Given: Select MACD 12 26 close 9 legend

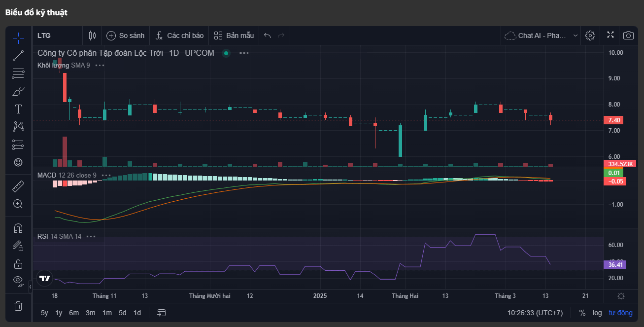Looking at the screenshot, I should pyautogui.click(x=67, y=175).
